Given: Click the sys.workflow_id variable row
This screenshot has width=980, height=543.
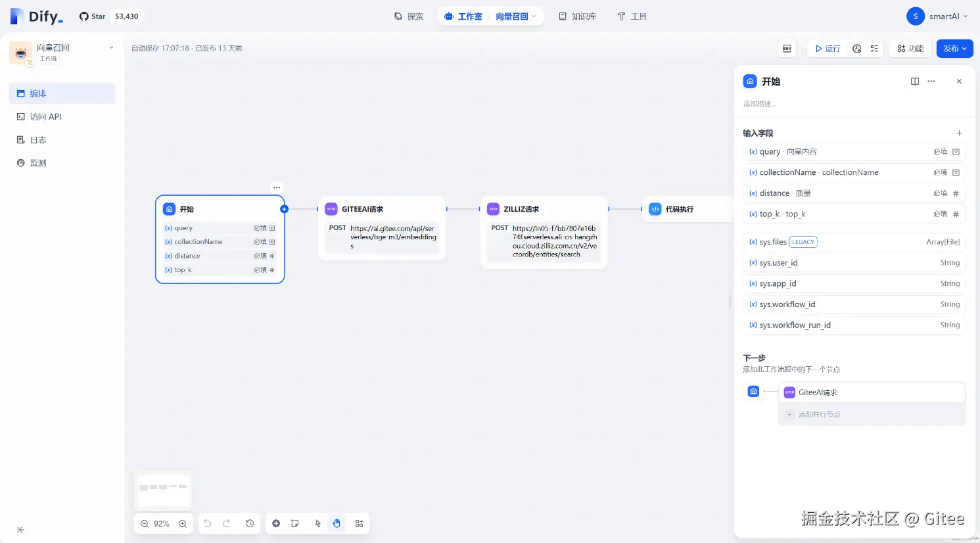Looking at the screenshot, I should point(854,304).
